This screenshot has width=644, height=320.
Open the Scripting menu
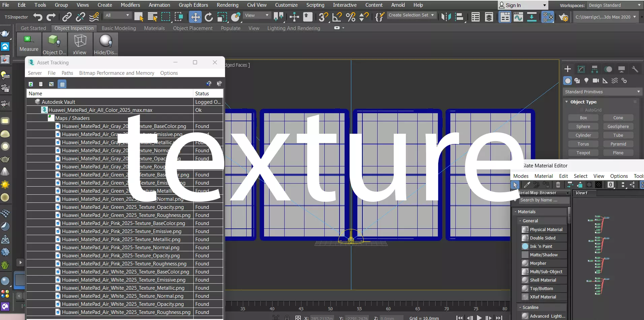click(x=315, y=5)
